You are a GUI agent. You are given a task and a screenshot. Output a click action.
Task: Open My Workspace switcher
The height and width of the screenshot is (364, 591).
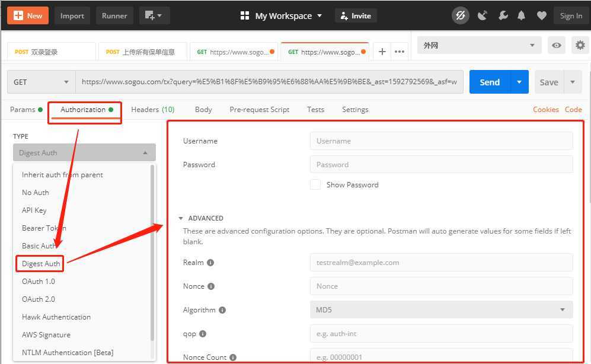click(281, 16)
